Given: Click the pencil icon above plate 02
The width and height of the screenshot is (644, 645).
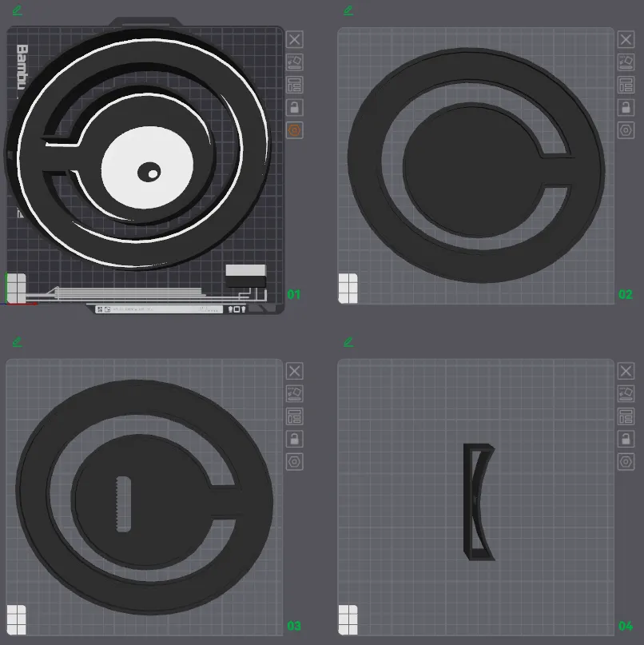Looking at the screenshot, I should coord(348,10).
